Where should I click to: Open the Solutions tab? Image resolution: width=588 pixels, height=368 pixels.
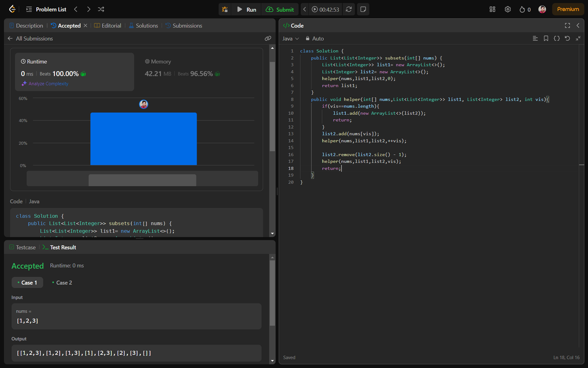click(x=143, y=26)
